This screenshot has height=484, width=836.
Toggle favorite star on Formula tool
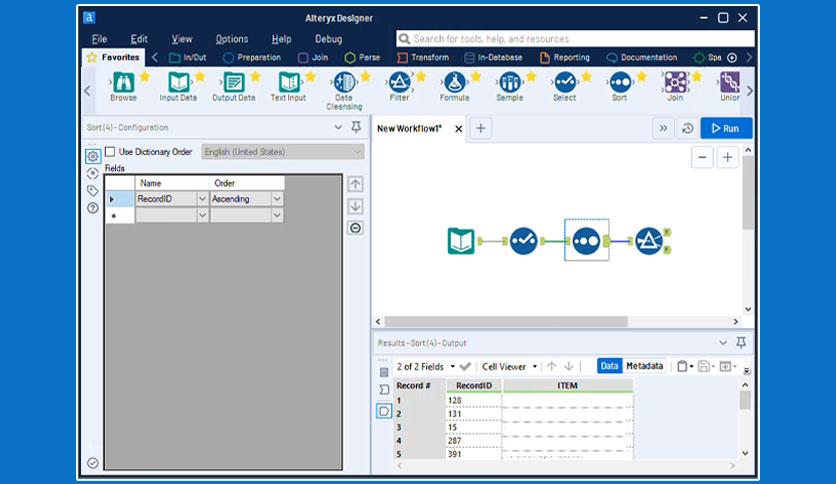click(x=476, y=77)
